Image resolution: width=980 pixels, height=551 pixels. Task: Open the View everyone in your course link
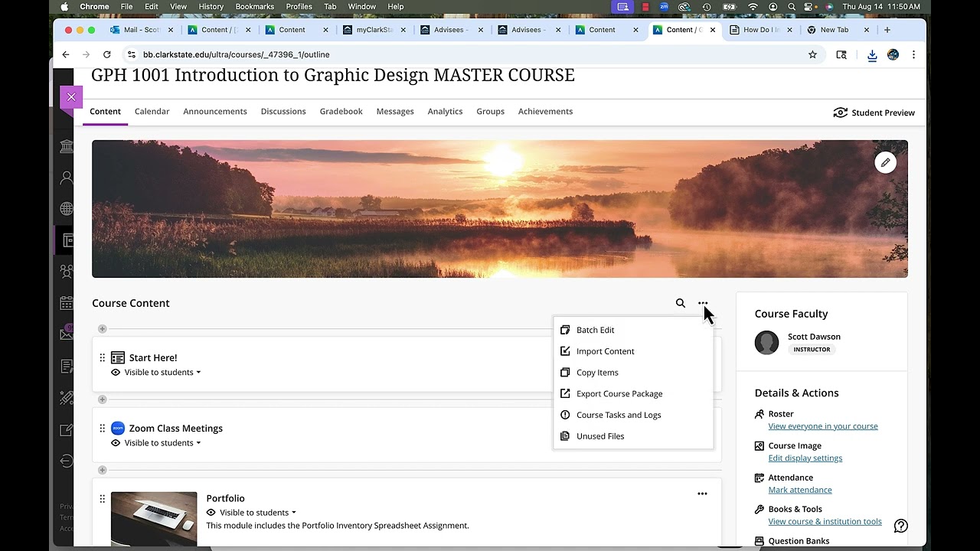coord(823,426)
